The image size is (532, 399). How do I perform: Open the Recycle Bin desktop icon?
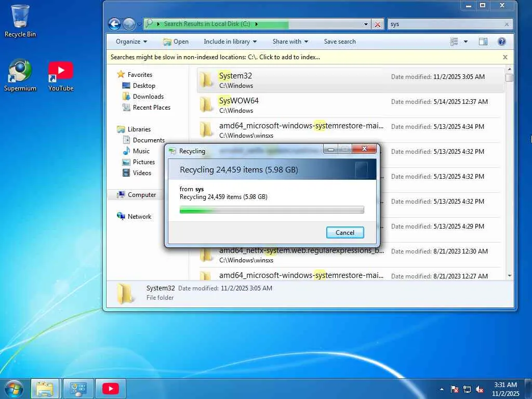[20, 21]
